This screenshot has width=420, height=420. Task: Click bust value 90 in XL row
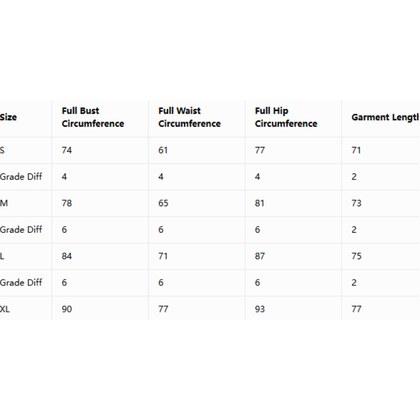[67, 309]
